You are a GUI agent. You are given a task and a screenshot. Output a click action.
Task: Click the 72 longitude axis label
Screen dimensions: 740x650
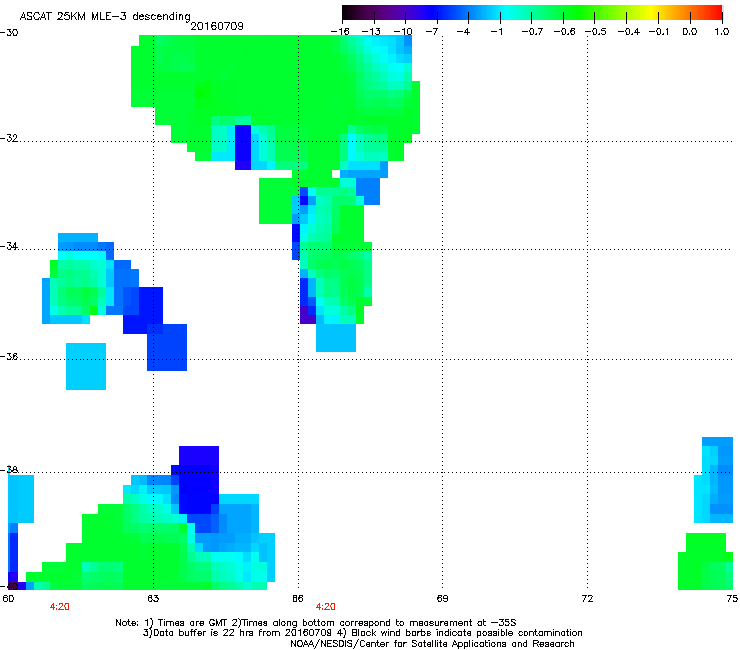coord(587,599)
